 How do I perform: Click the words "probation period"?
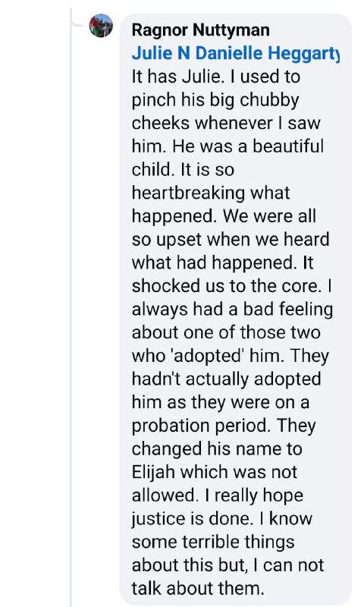click(200, 426)
